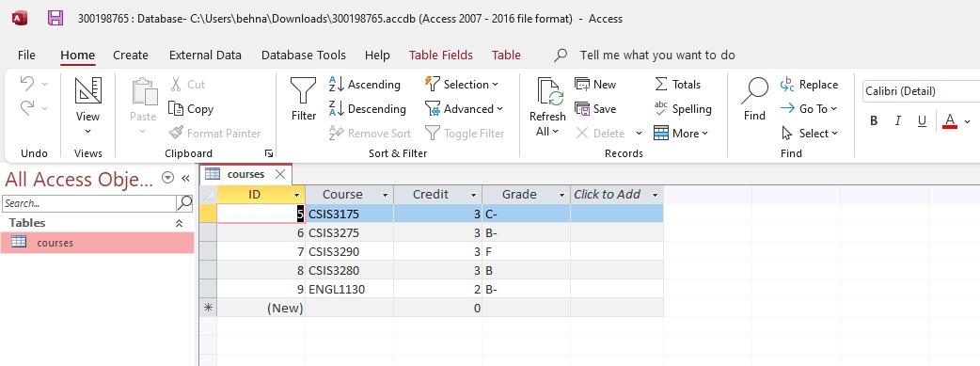The image size is (980, 366).
Task: Open the More records dropdown
Action: 681,134
